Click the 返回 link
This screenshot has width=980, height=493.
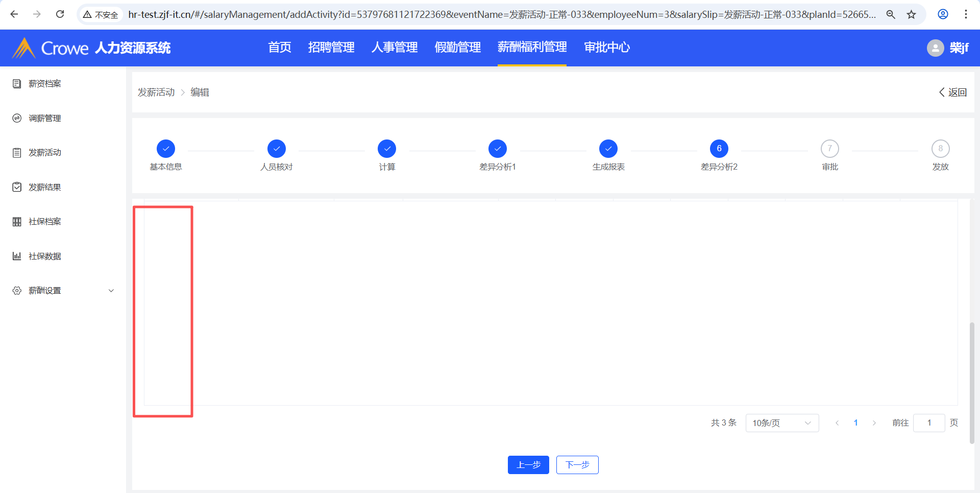pos(953,92)
